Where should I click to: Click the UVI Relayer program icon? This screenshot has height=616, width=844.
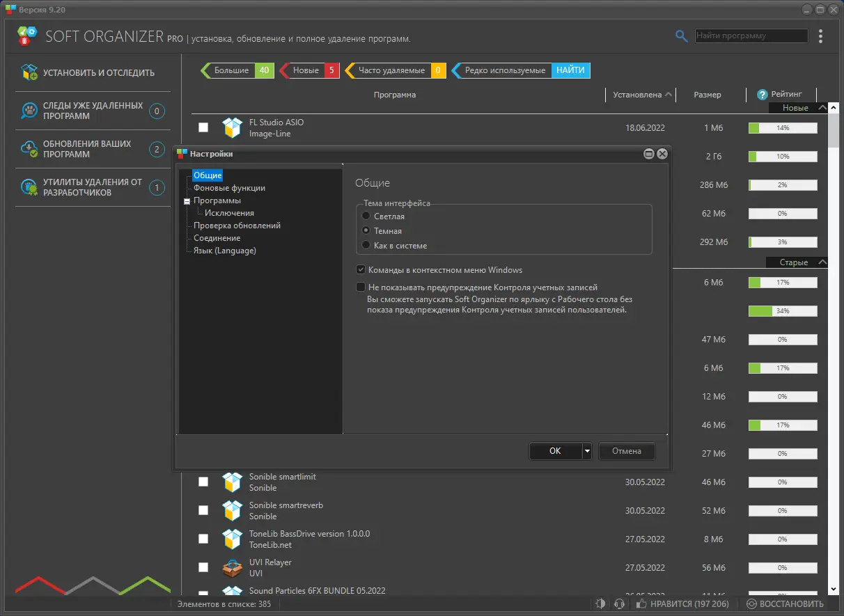[232, 567]
